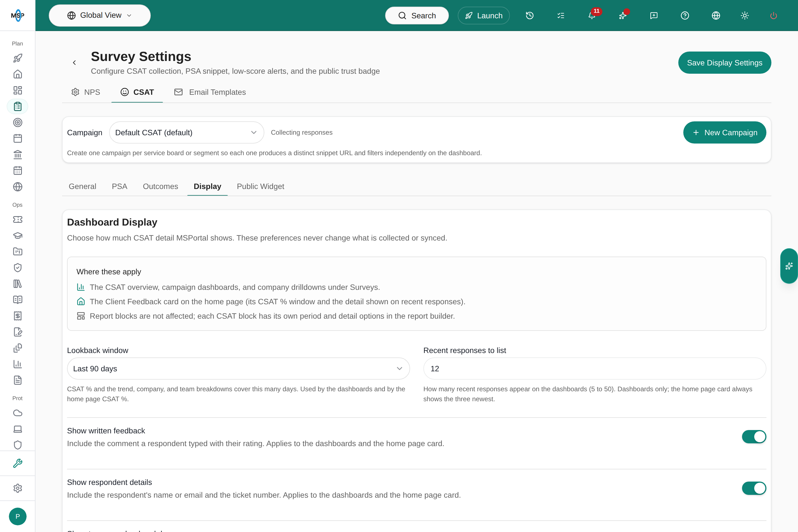Click the red power logout icon
The image size is (798, 532).
click(x=774, y=16)
